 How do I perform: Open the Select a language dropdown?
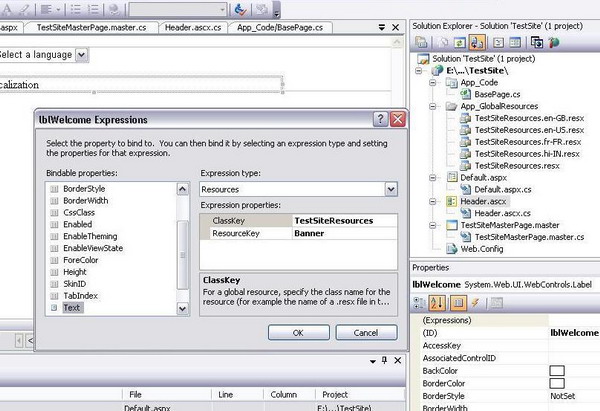(82, 55)
